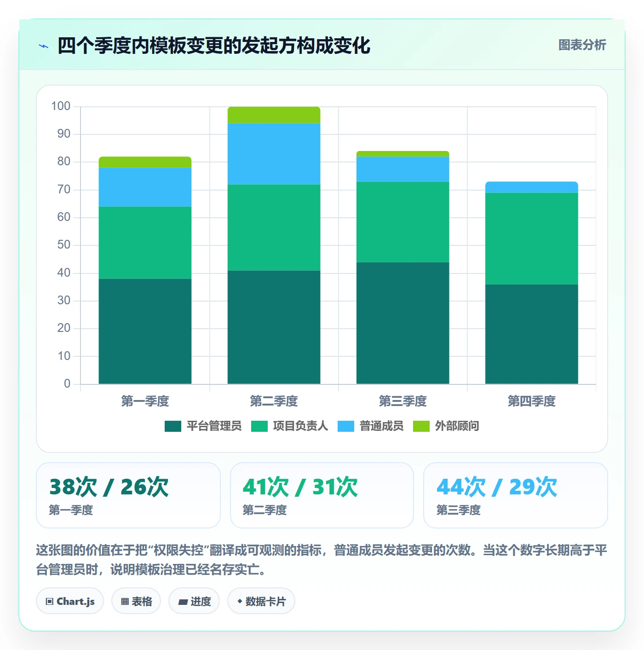644x650 pixels.
Task: Click the 普通成员 legend label
Action: [381, 426]
